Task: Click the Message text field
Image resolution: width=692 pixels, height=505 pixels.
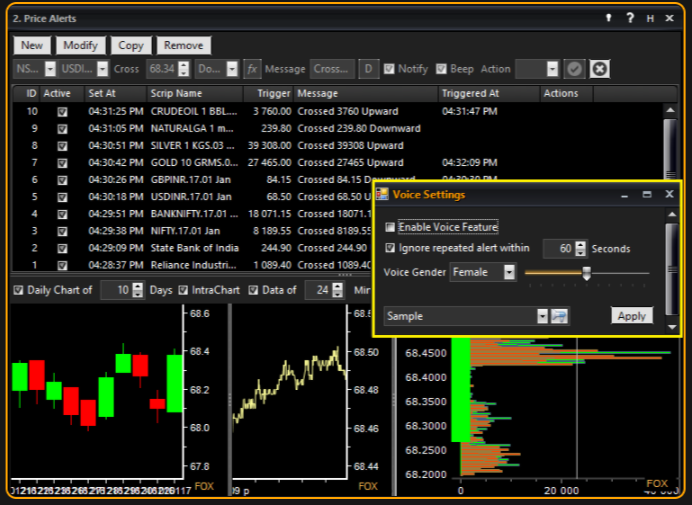Action: point(332,69)
